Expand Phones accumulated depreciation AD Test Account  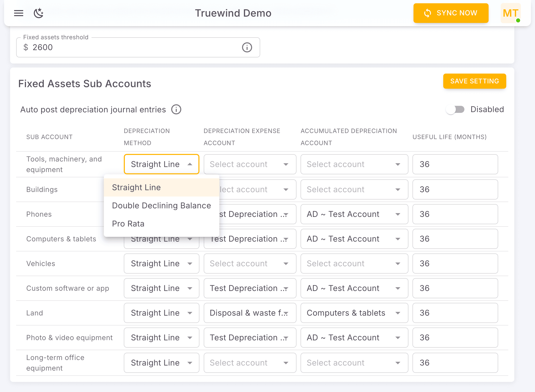(354, 214)
